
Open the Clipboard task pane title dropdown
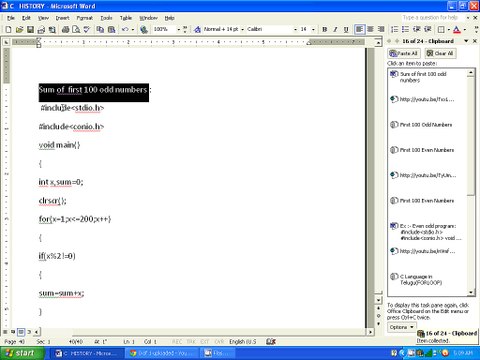click(466, 41)
